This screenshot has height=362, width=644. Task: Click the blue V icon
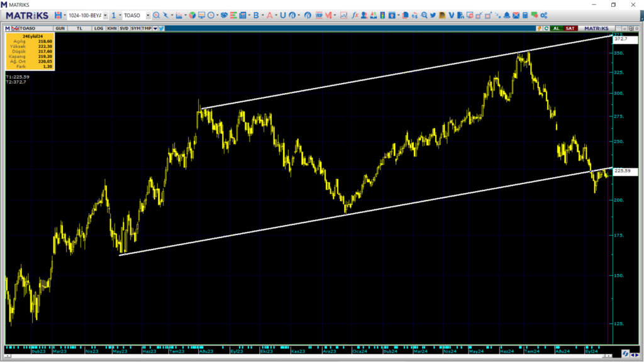(452, 15)
